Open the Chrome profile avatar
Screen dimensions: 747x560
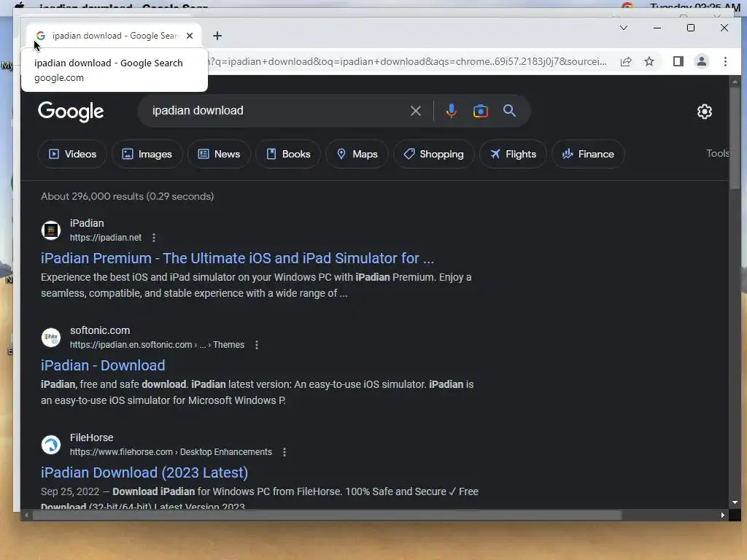pyautogui.click(x=701, y=61)
